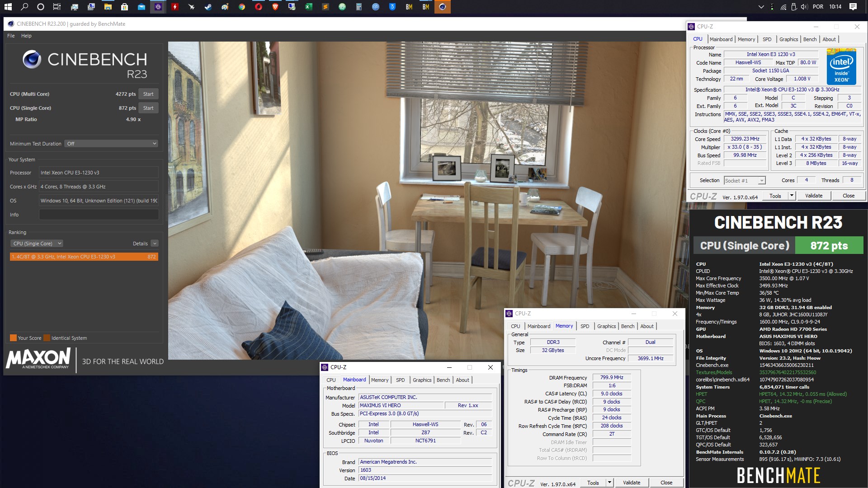The image size is (868, 488).
Task: Switch to CPU tab in CPU-Z Mainboard window
Action: [331, 380]
